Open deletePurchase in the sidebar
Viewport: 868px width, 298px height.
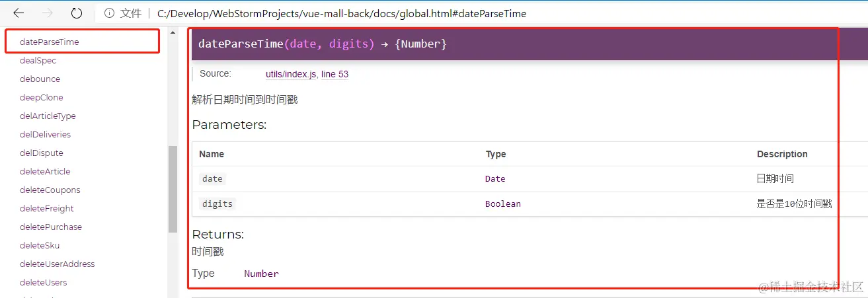point(51,227)
